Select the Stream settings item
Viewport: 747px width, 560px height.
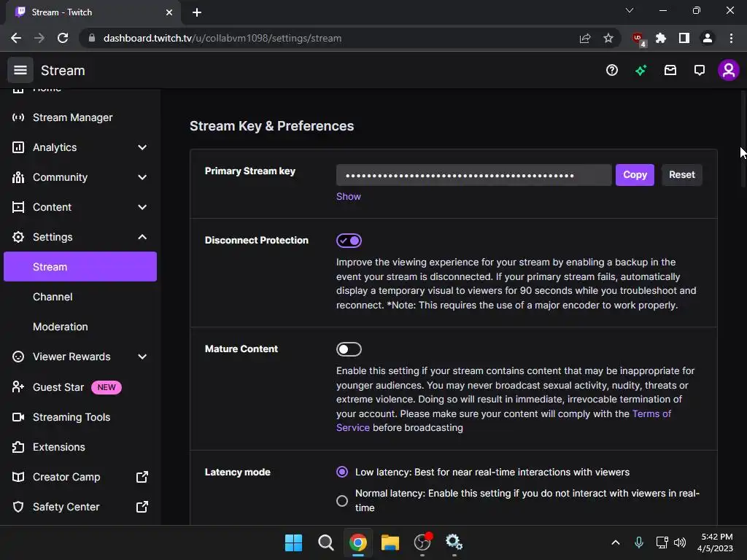tap(80, 267)
